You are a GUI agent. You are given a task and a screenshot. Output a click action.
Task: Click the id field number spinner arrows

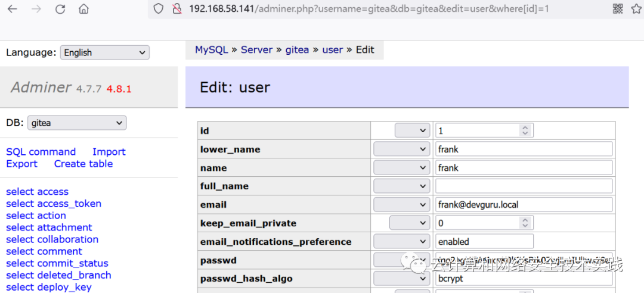525,130
